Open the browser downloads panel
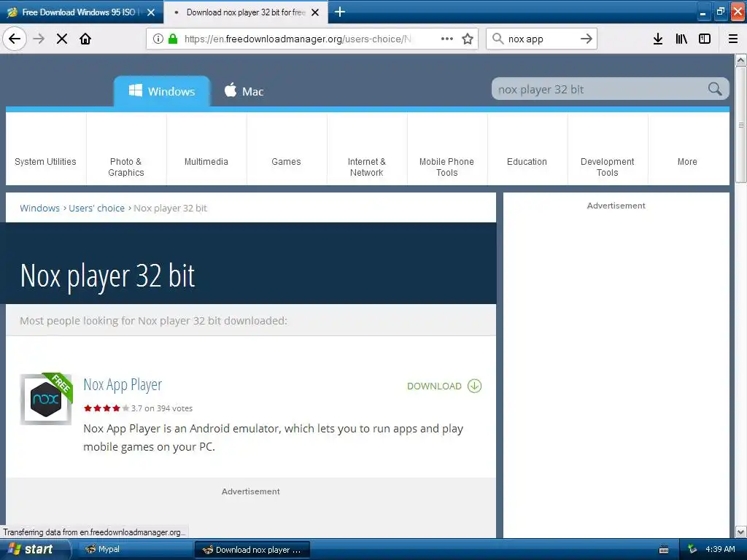 pos(658,39)
